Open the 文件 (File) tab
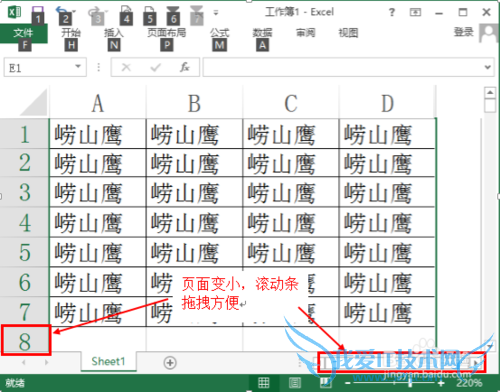 click(24, 33)
